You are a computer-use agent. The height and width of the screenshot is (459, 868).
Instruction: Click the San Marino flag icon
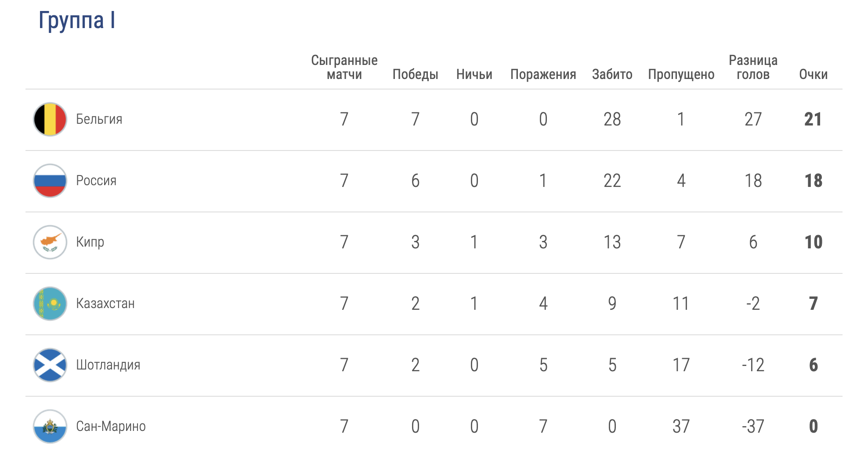[50, 427]
